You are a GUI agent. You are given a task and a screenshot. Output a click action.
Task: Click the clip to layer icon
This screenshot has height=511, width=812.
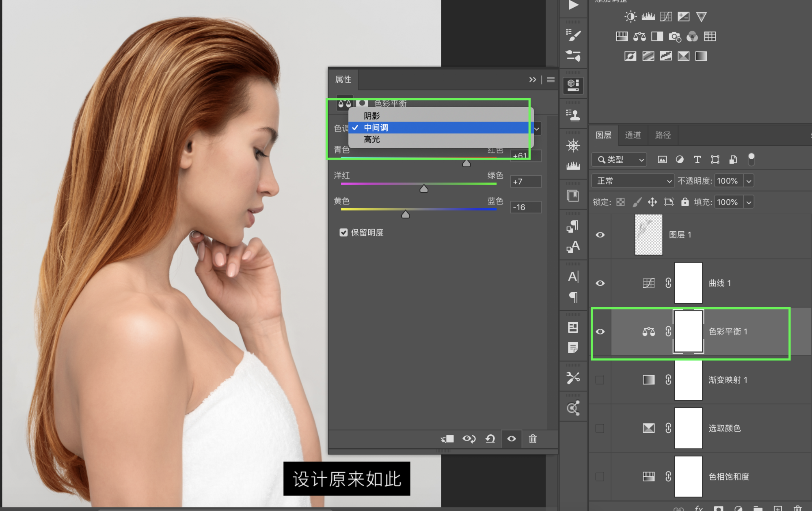click(447, 439)
